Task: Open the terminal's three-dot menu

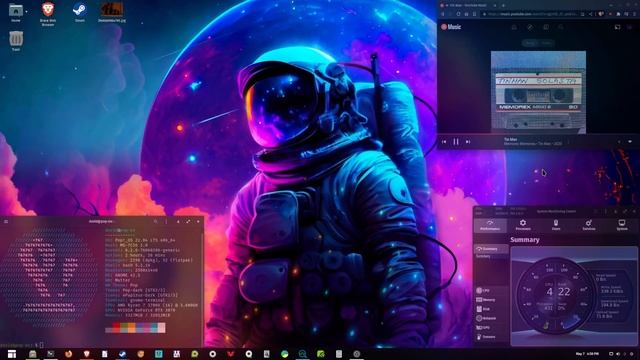Action: (166, 222)
